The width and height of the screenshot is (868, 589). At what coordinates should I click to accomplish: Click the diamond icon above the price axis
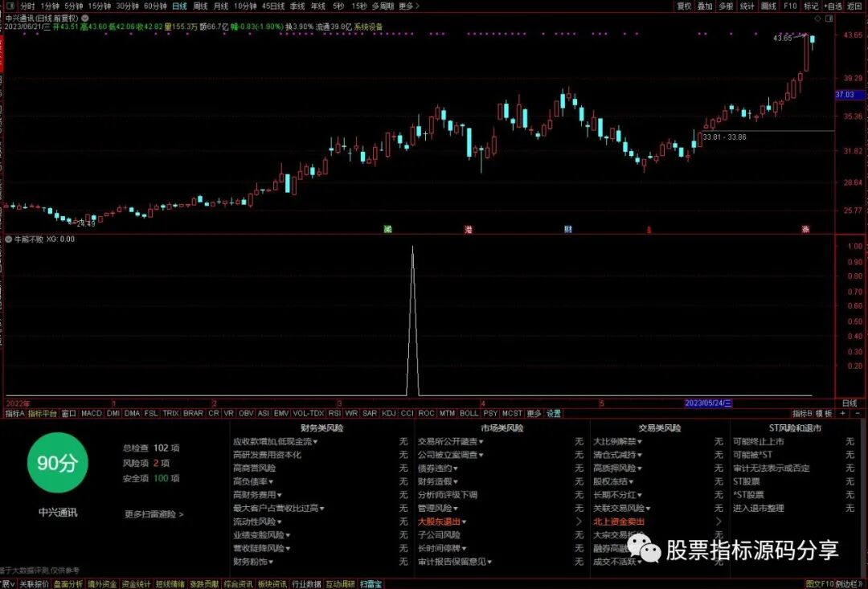pos(818,18)
